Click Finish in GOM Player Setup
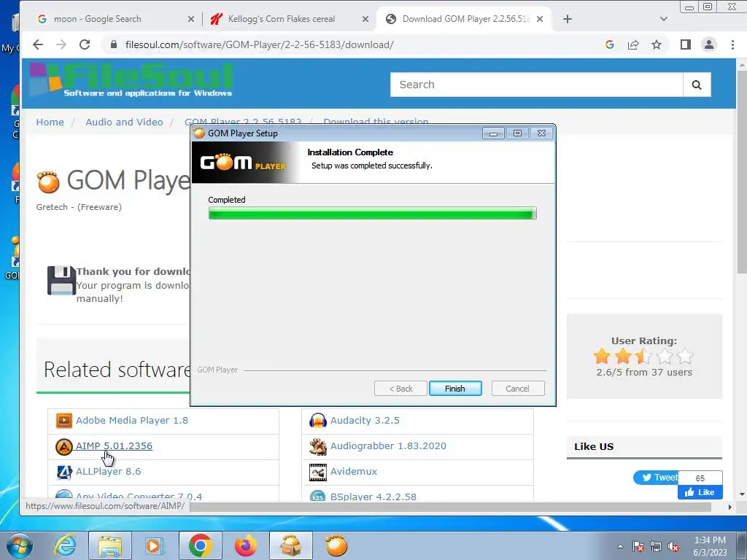The image size is (747, 560). point(455,389)
